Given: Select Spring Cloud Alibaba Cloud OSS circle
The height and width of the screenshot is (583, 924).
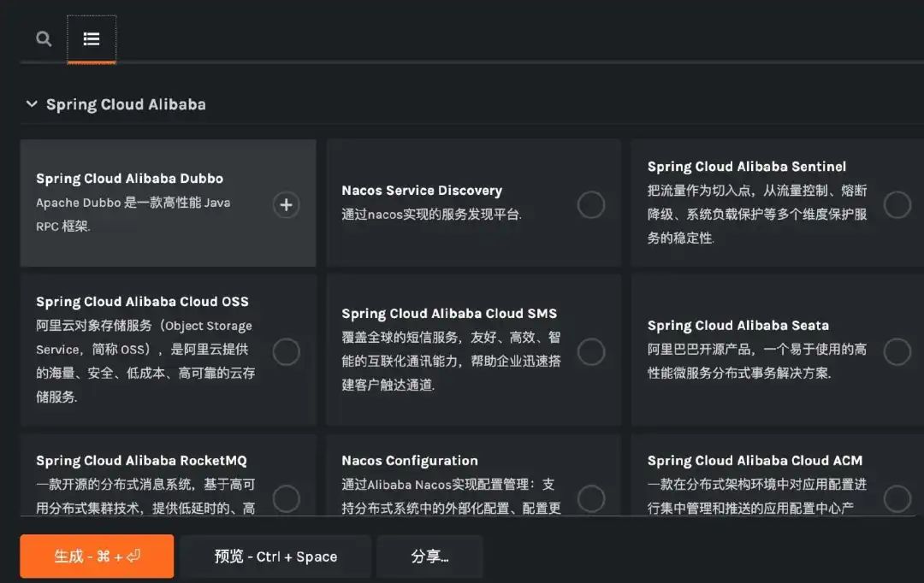Looking at the screenshot, I should pos(287,352).
